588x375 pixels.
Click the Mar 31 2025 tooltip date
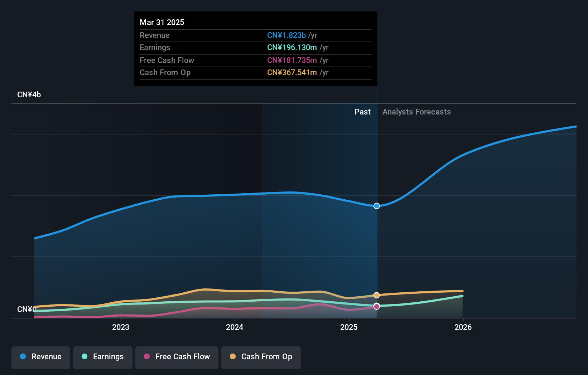(x=162, y=22)
